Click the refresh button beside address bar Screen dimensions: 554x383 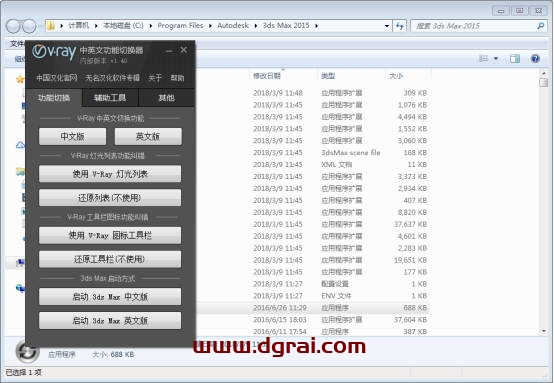[400, 26]
